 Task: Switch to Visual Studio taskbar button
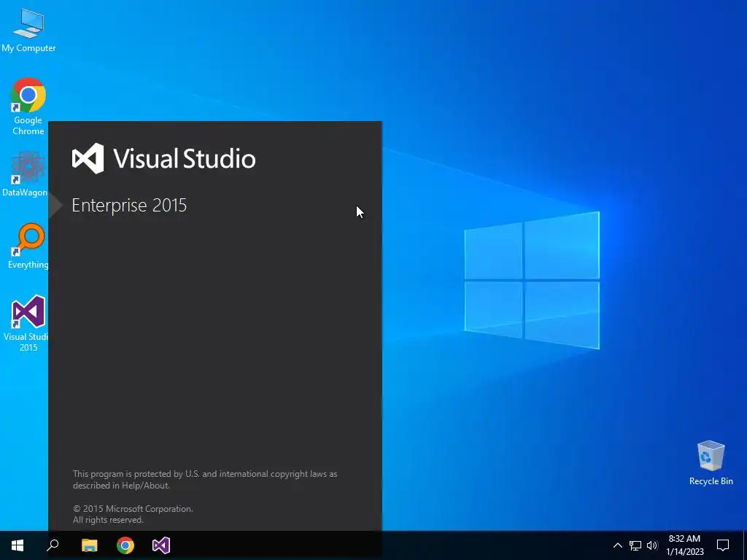pos(161,545)
